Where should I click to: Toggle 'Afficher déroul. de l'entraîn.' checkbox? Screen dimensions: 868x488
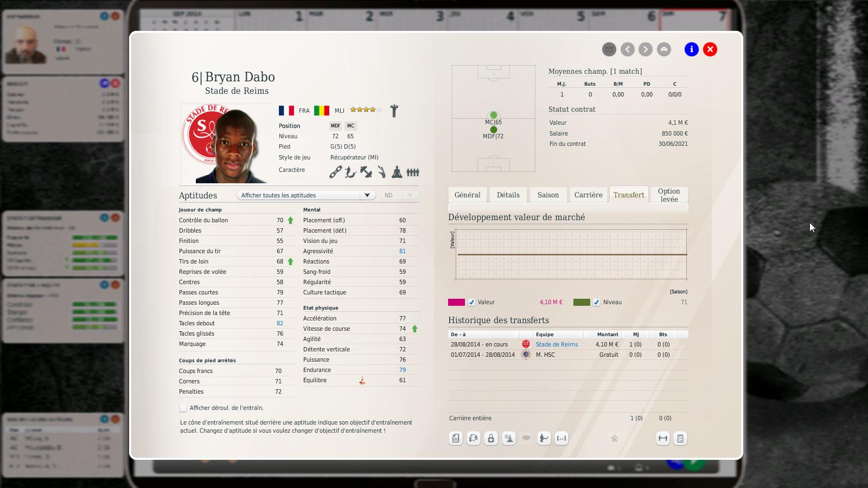pyautogui.click(x=183, y=408)
